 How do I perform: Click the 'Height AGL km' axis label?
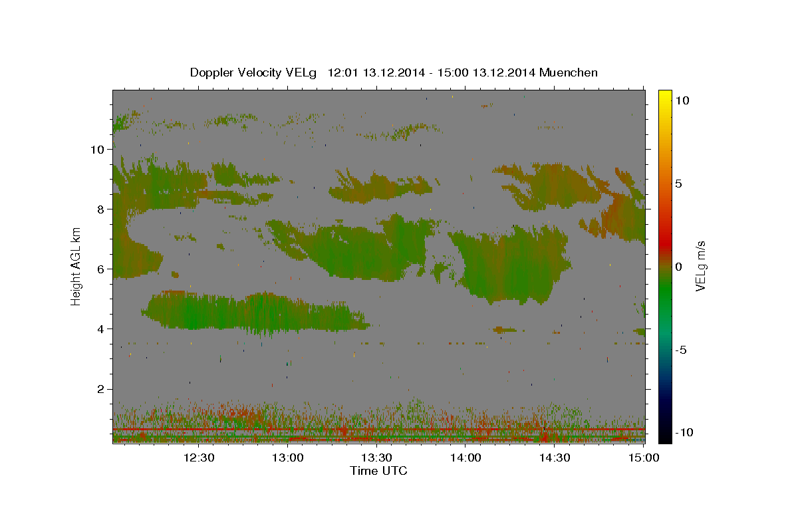[76, 266]
